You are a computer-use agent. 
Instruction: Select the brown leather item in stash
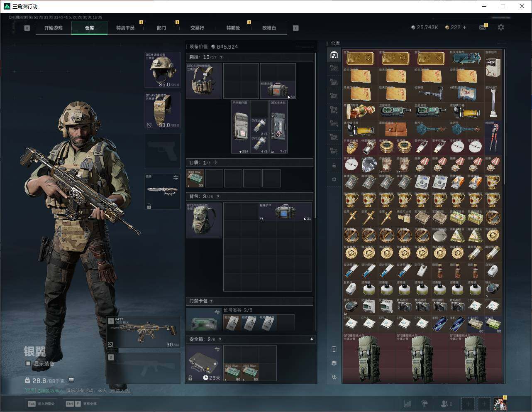pyautogui.click(x=396, y=129)
